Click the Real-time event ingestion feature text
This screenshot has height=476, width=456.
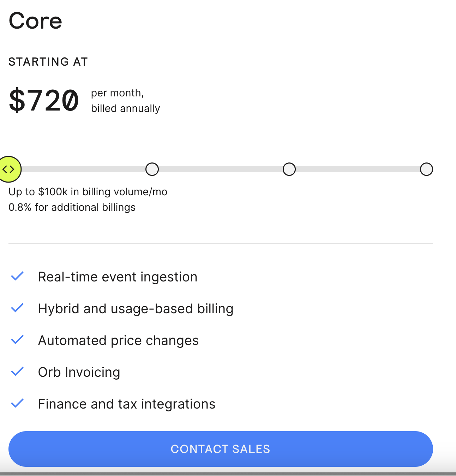tap(118, 277)
